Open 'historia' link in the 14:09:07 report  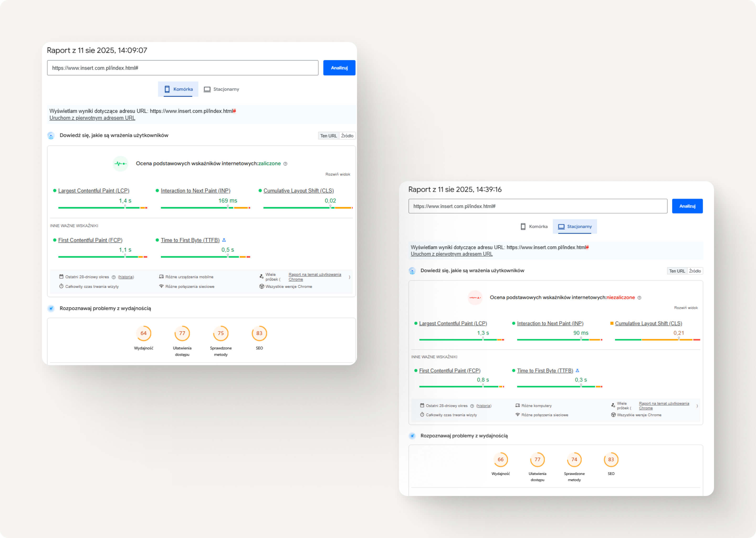(126, 277)
